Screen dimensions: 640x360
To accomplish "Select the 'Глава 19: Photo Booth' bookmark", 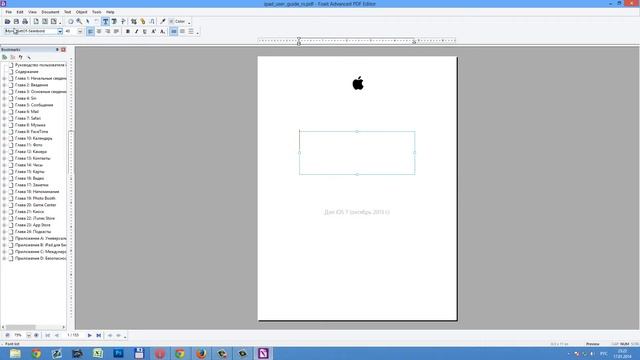I will pos(35,198).
